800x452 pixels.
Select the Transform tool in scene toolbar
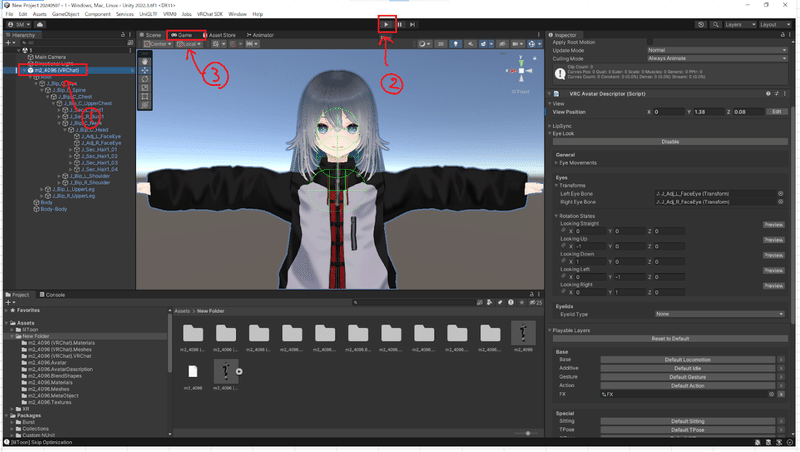tap(145, 105)
